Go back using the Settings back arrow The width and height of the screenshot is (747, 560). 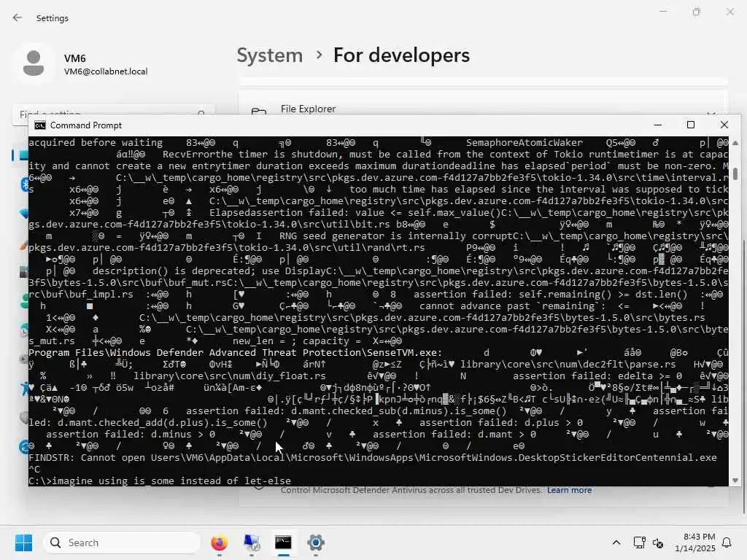tap(18, 17)
